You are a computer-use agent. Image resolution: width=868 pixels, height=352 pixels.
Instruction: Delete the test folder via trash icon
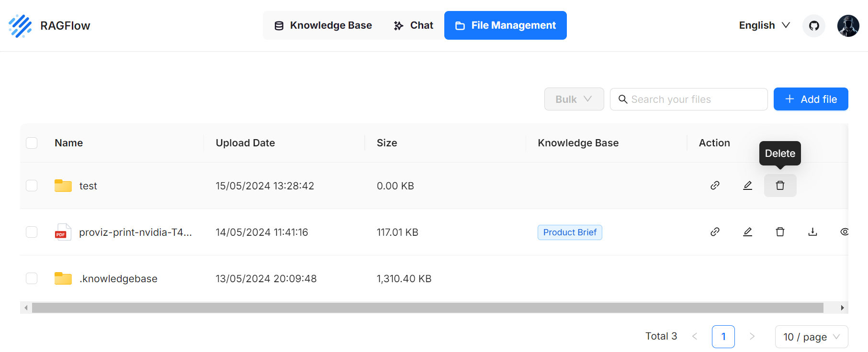tap(780, 186)
